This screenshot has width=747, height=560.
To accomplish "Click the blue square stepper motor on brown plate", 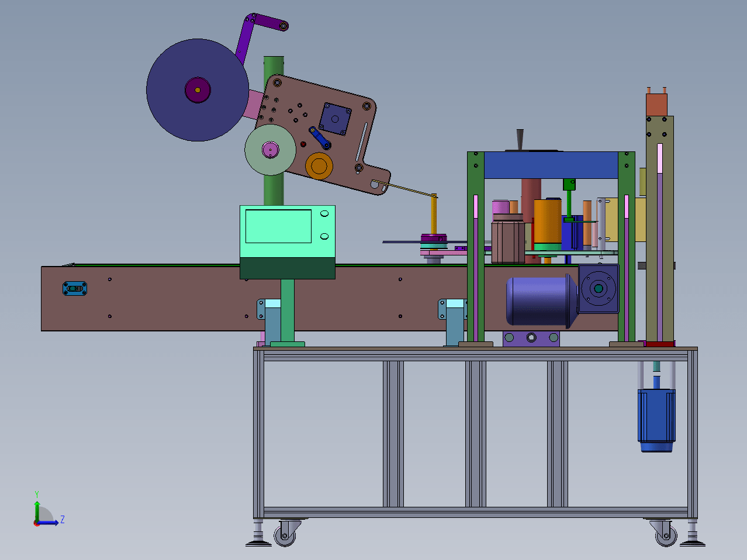I will pos(336,119).
